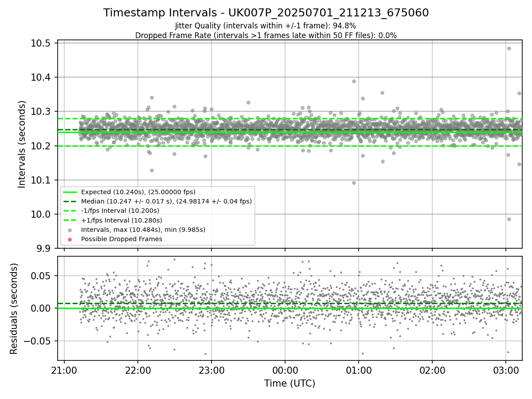Click the 'Residuals (seconds)' y-axis label
The height and width of the screenshot is (399, 532).
(x=14, y=309)
